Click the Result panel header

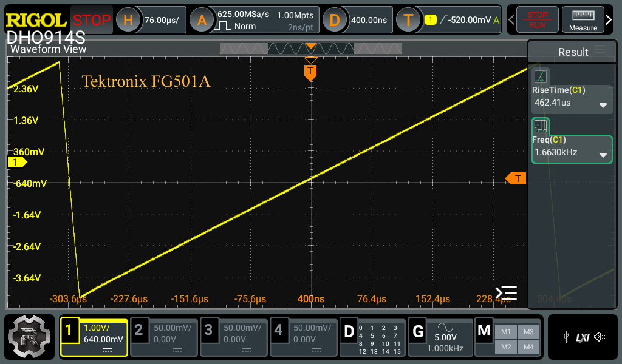(x=573, y=52)
